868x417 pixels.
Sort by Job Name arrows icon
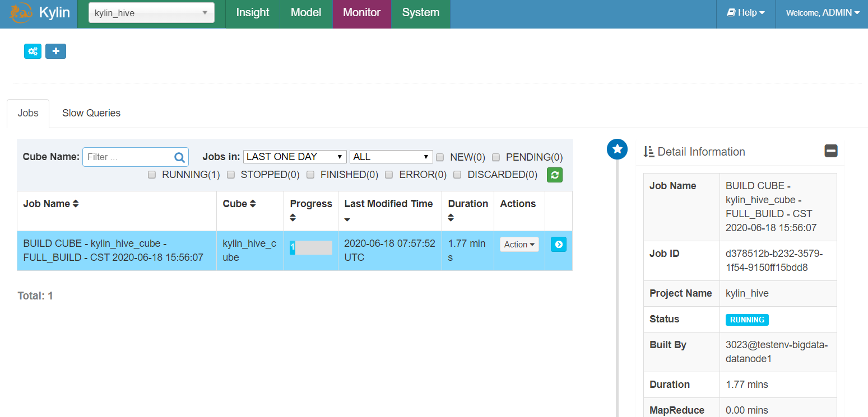pyautogui.click(x=76, y=204)
